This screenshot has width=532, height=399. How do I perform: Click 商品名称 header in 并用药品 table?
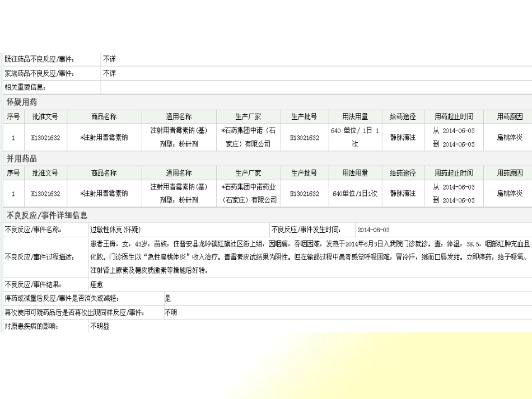[104, 173]
